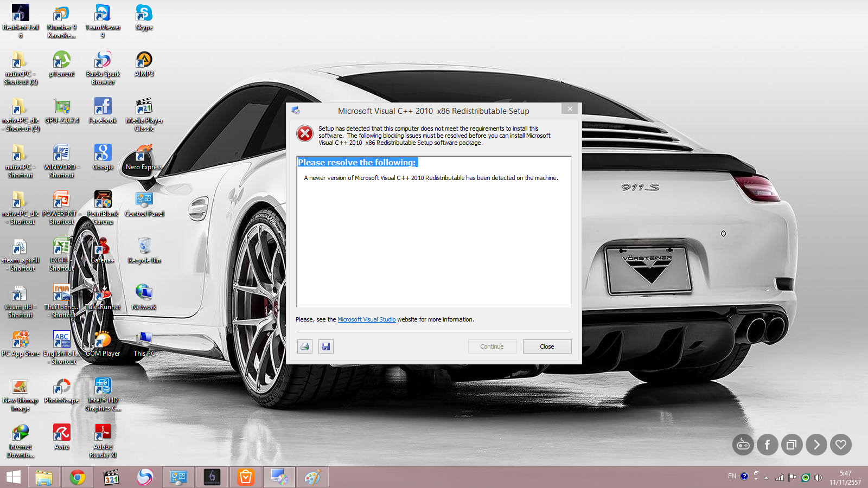The image size is (868, 488).
Task: Click the heart favorite button on wallpaper overlay
Action: [x=840, y=445]
